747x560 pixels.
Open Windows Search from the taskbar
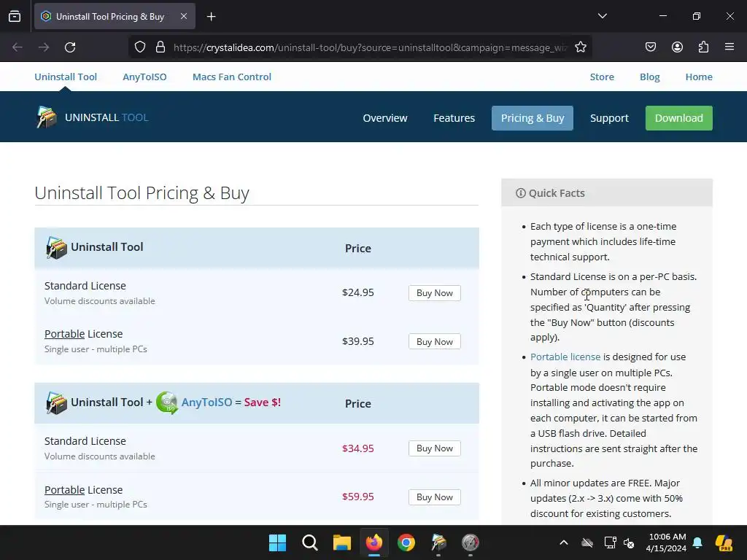[309, 542]
